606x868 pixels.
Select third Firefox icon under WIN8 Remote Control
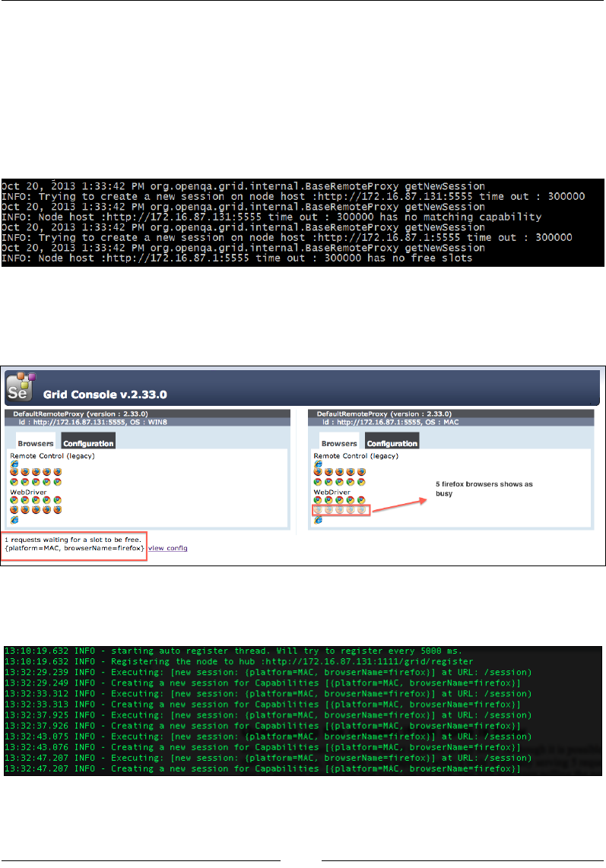[x=36, y=472]
